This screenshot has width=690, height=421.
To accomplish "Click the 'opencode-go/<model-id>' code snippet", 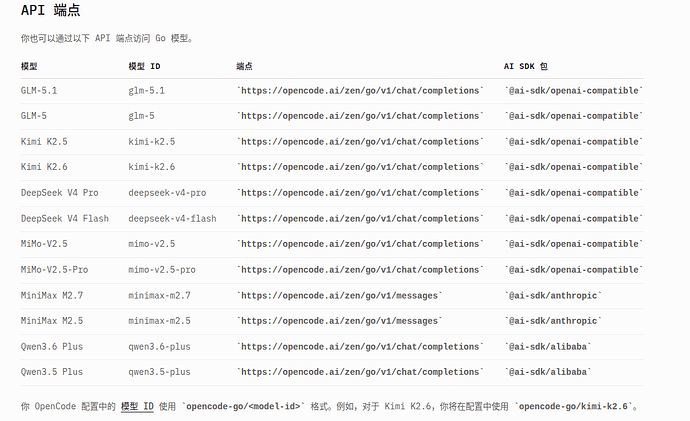I will coord(243,406).
